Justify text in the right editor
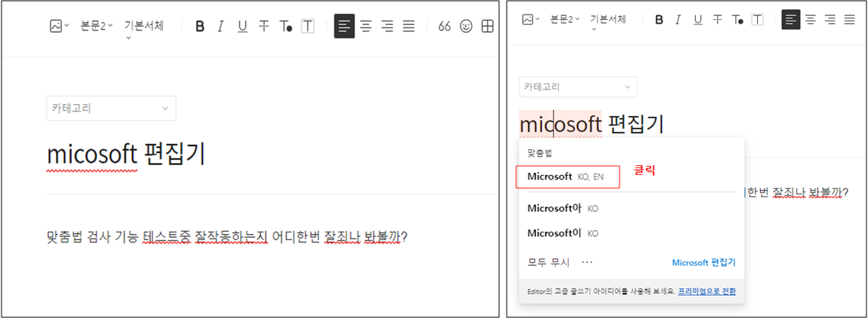 849,20
